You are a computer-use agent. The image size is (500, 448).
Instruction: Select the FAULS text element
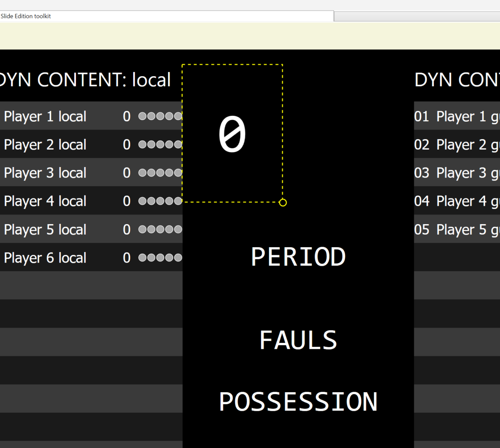click(x=298, y=340)
